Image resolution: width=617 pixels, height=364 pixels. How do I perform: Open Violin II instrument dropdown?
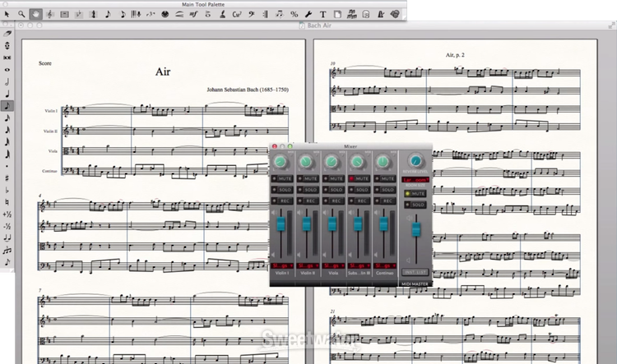308,265
